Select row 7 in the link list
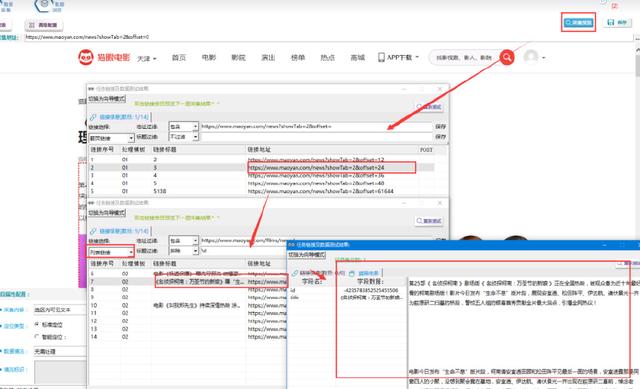Image resolution: width=640 pixels, height=389 pixels. point(188,282)
